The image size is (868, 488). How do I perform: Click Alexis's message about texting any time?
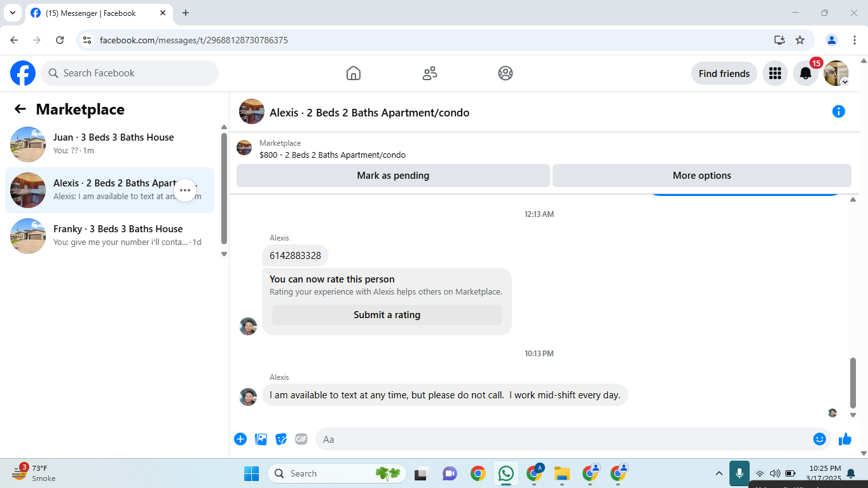coord(445,395)
